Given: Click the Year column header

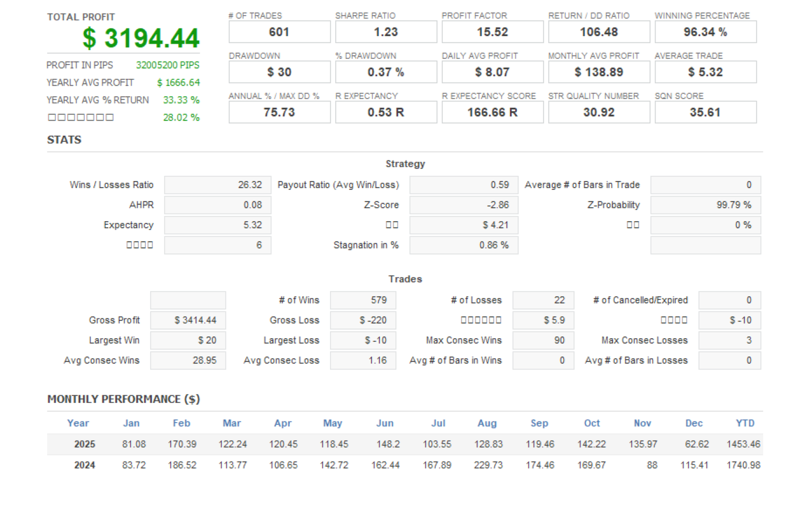Looking at the screenshot, I should 78,423.
